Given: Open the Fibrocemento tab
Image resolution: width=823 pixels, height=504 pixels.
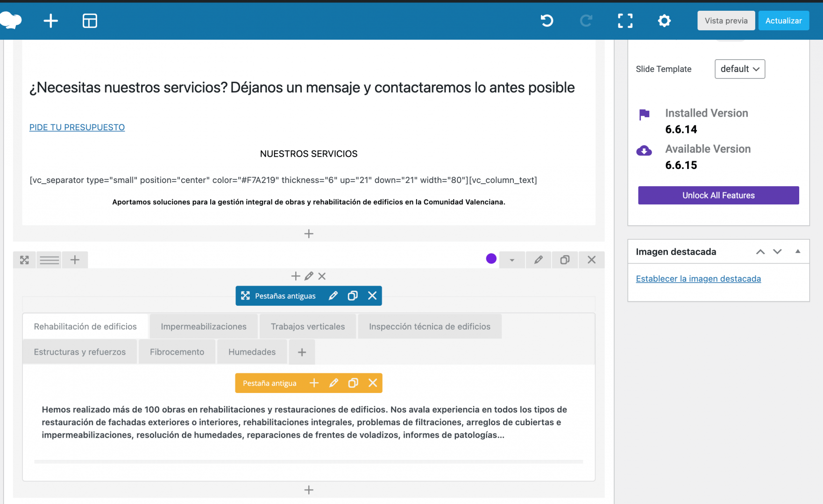Looking at the screenshot, I should (x=177, y=352).
